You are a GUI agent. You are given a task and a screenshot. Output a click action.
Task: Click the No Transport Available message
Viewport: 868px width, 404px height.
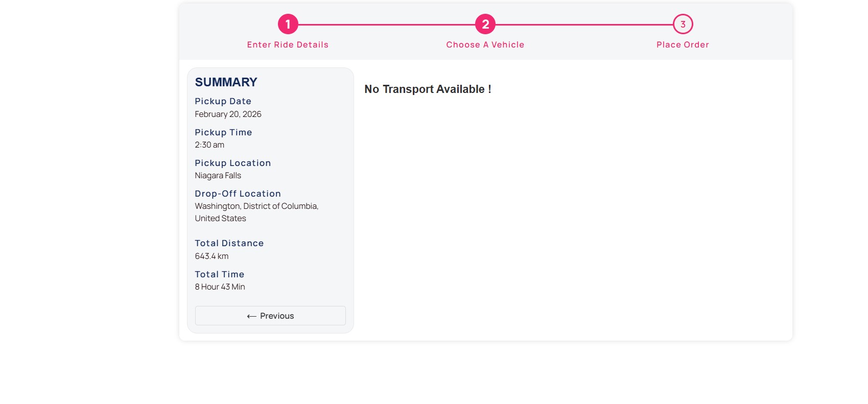pyautogui.click(x=428, y=89)
